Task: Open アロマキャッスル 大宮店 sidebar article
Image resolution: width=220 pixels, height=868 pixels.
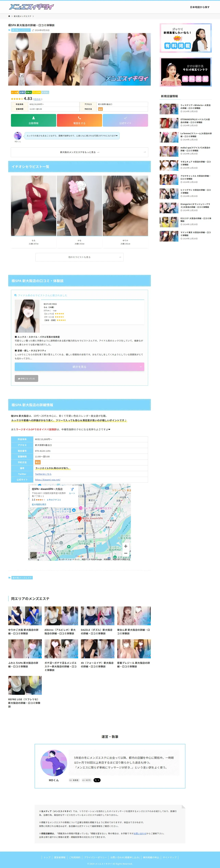Action: [x=186, y=180]
